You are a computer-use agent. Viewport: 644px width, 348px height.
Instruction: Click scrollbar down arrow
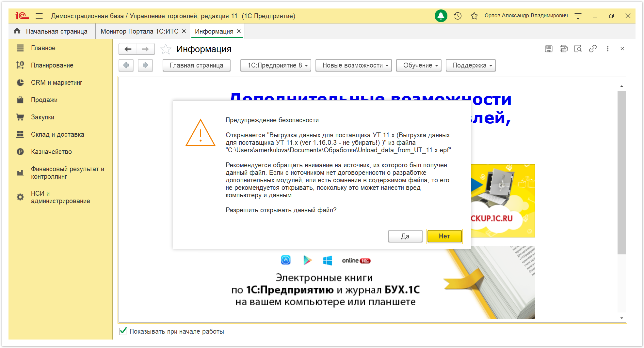[621, 318]
